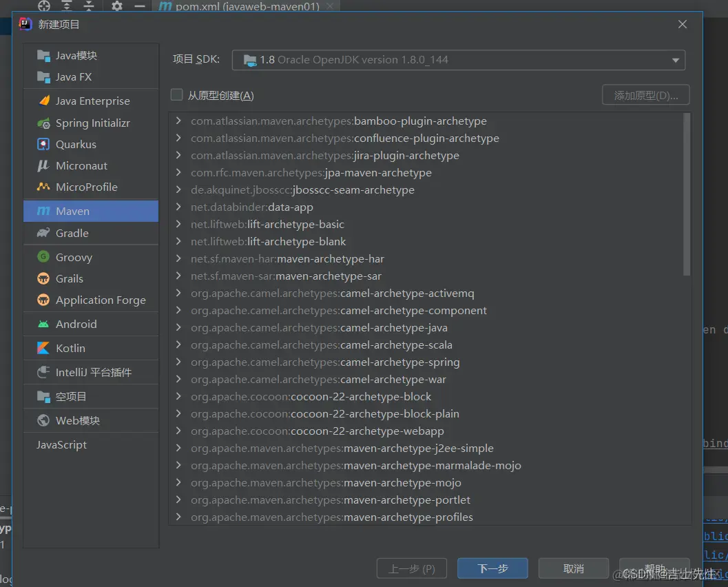Pick the Quarkus icon in sidebar
The height and width of the screenshot is (587, 728).
coord(43,145)
